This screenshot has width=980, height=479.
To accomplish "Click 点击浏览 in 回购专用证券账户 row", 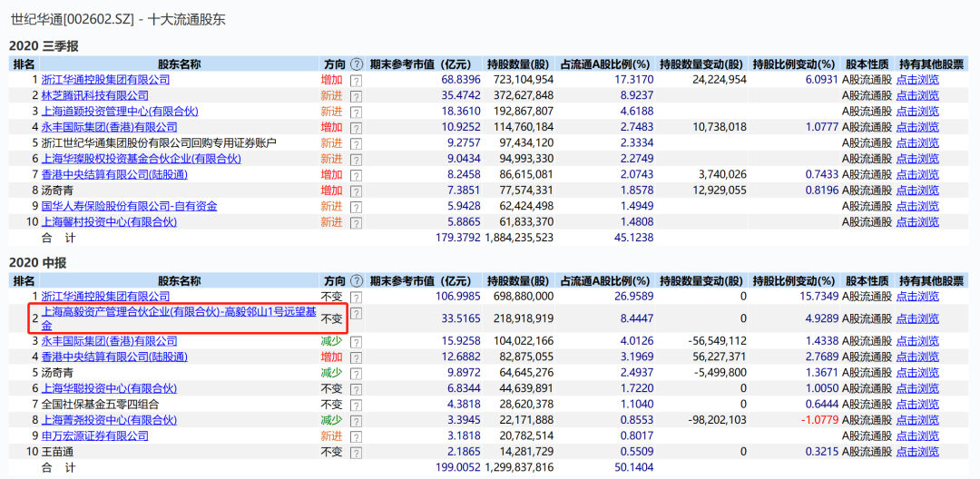I will (917, 143).
